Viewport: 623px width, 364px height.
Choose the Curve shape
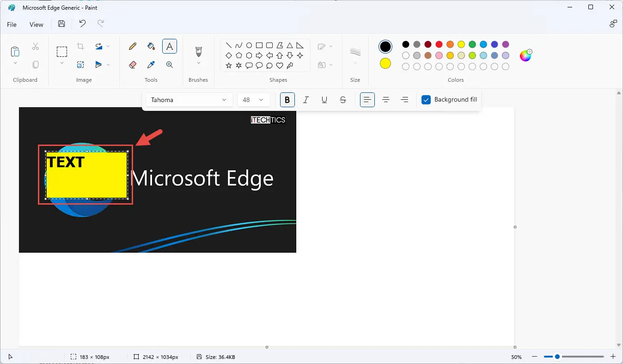(239, 45)
